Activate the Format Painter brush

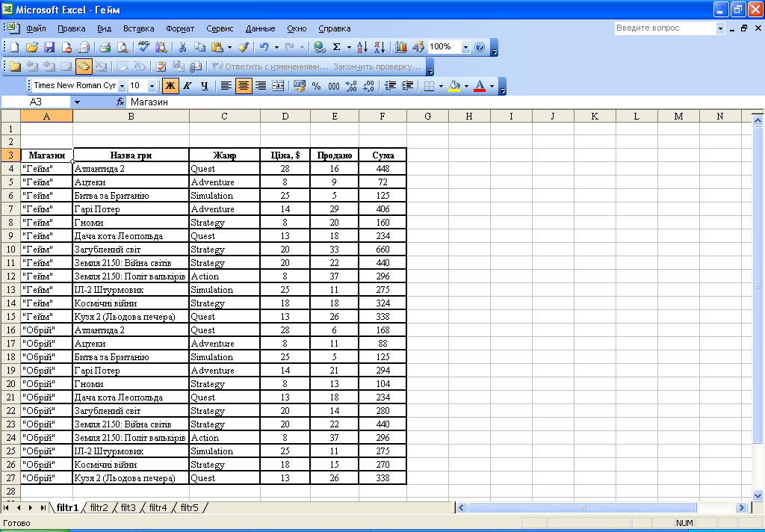[x=243, y=47]
